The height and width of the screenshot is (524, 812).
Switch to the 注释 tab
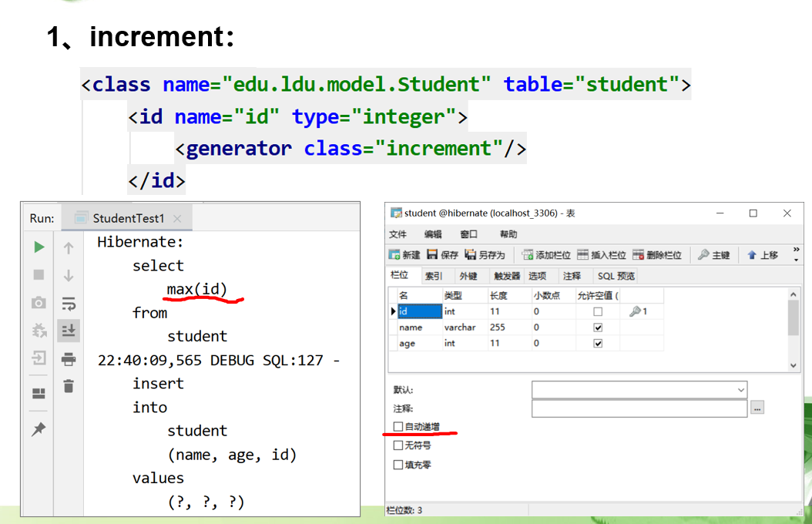pos(572,276)
